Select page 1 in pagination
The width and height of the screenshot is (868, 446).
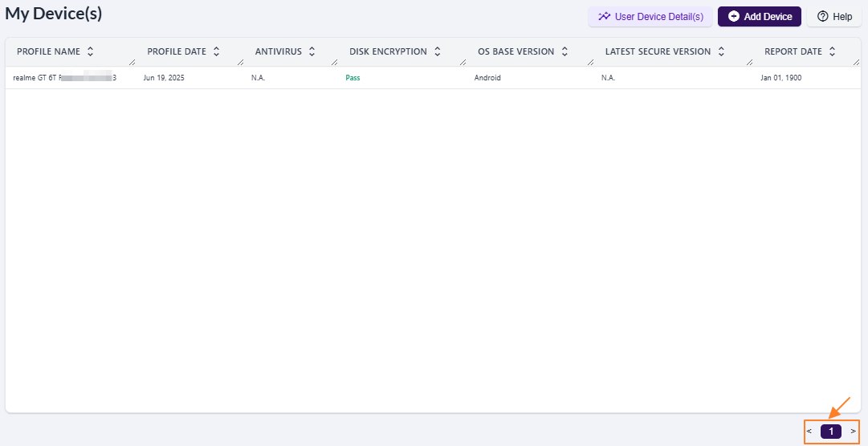click(831, 432)
